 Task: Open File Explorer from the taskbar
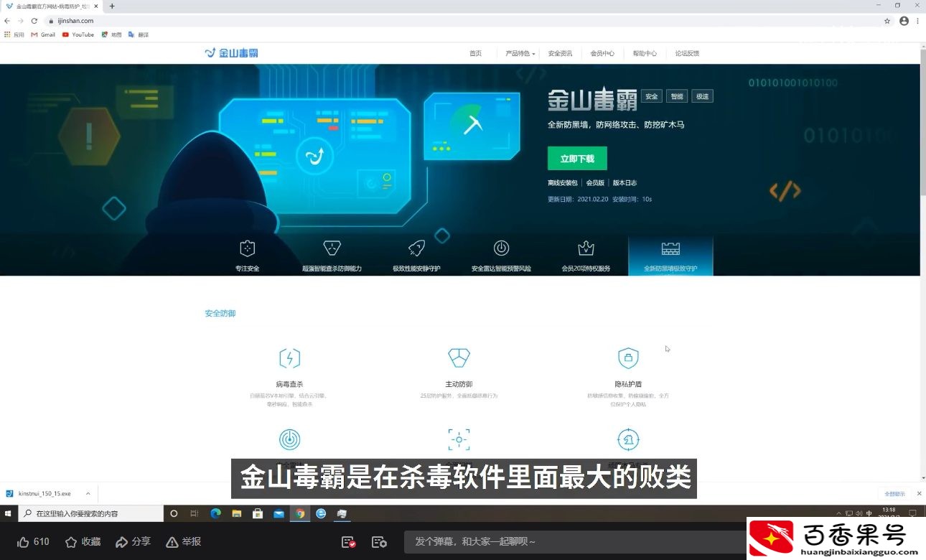236,513
